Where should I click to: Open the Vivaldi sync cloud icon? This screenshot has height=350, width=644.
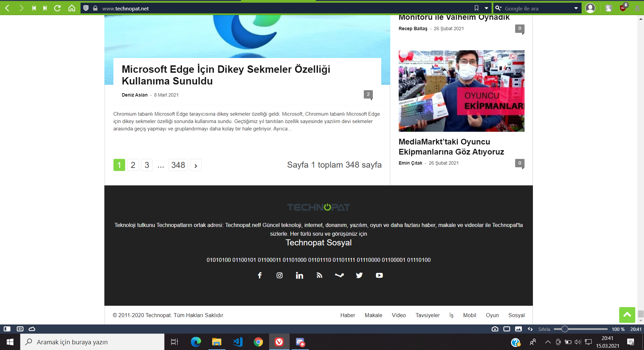[32, 329]
